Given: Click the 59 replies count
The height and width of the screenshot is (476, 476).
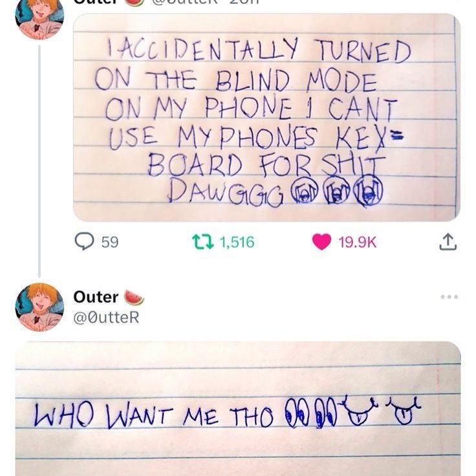Looking at the screenshot, I should [x=109, y=242].
